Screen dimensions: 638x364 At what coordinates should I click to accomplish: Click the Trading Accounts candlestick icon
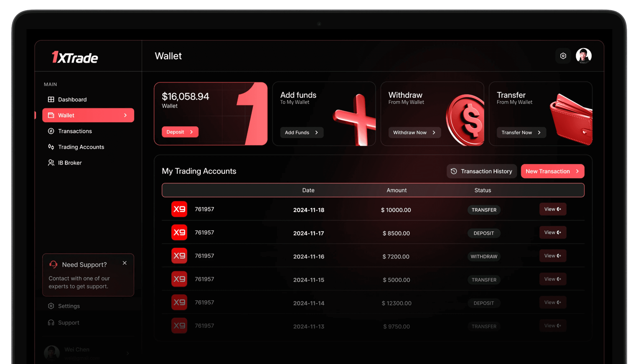[51, 147]
